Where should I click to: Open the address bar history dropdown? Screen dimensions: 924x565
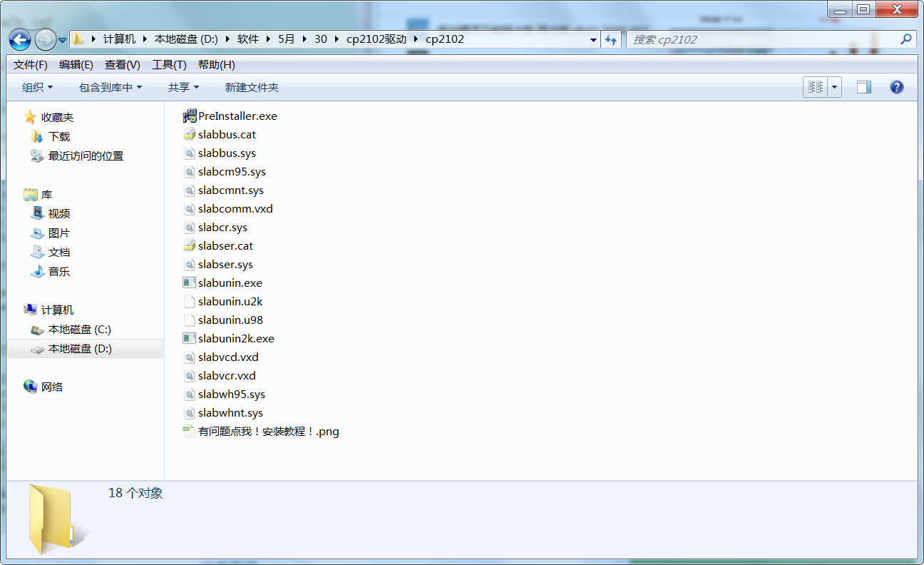pyautogui.click(x=593, y=40)
